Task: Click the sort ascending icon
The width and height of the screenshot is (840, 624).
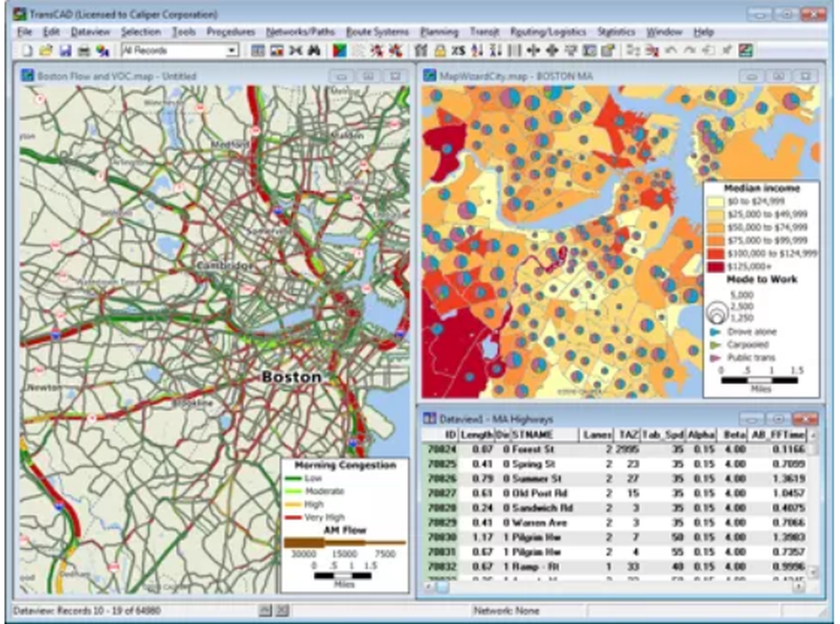Action: 477,51
